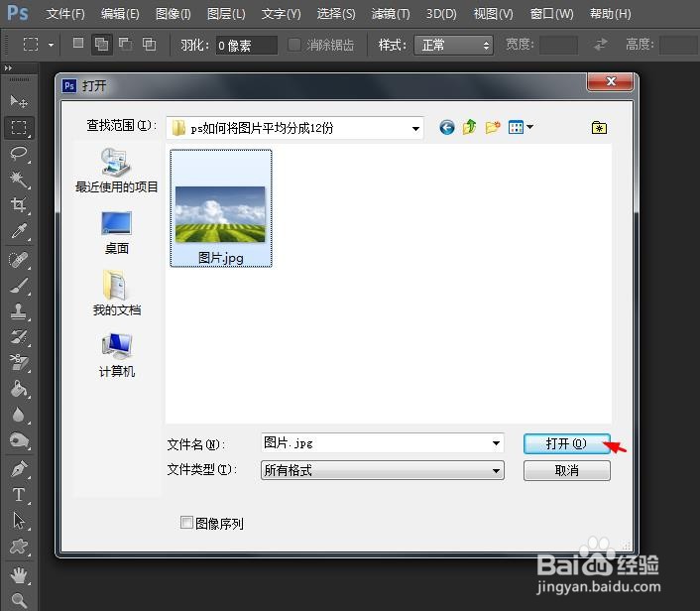Viewport: 700px width, 611px height.
Task: Select the Healing Brush tool
Action: click(18, 260)
